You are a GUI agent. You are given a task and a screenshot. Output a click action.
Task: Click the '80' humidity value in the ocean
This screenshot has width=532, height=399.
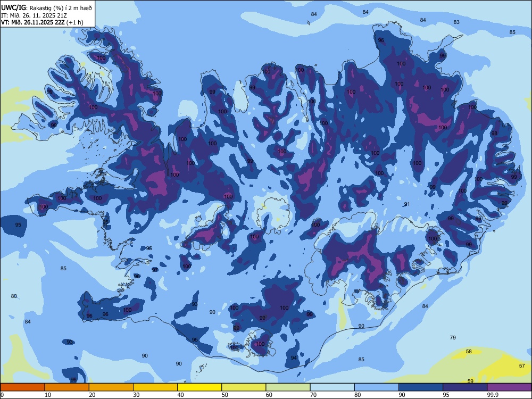(14, 296)
